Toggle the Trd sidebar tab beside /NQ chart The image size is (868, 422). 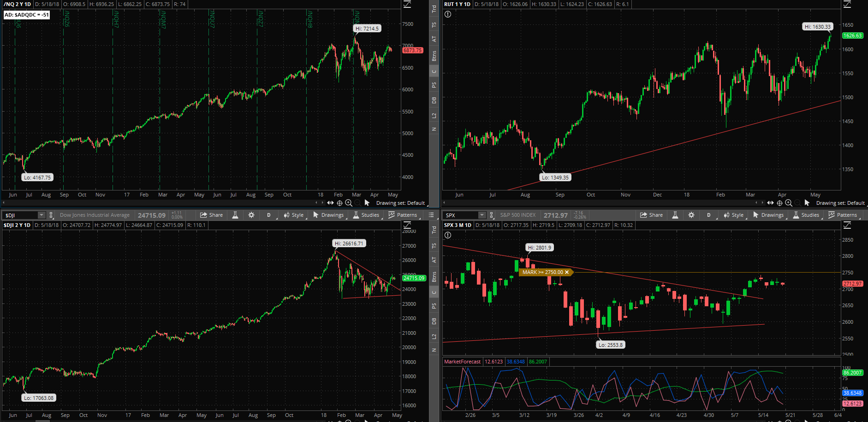[434, 9]
